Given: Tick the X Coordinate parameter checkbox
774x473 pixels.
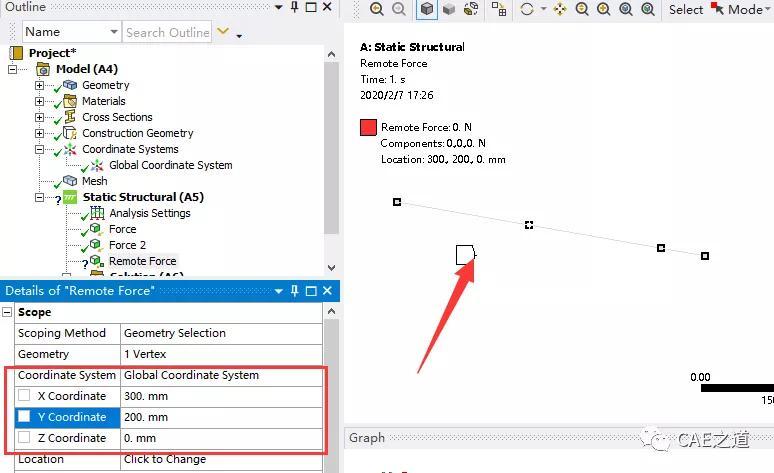Looking at the screenshot, I should tap(24, 395).
